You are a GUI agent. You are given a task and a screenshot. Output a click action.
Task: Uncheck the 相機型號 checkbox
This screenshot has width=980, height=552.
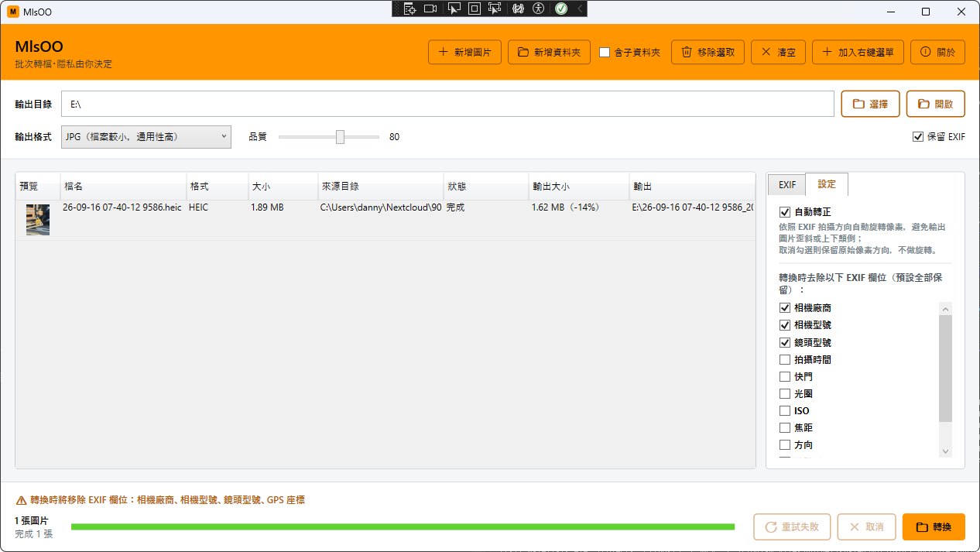(785, 325)
